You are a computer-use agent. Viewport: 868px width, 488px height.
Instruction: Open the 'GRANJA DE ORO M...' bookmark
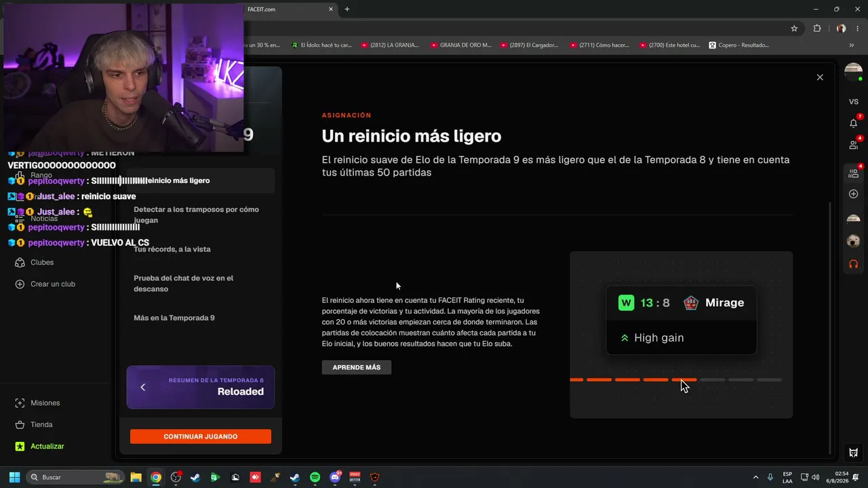[460, 45]
